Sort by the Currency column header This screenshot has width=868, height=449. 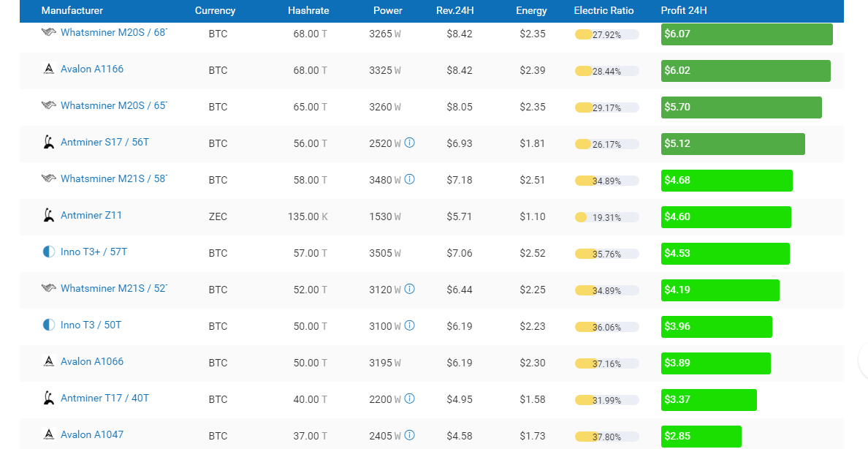click(215, 10)
